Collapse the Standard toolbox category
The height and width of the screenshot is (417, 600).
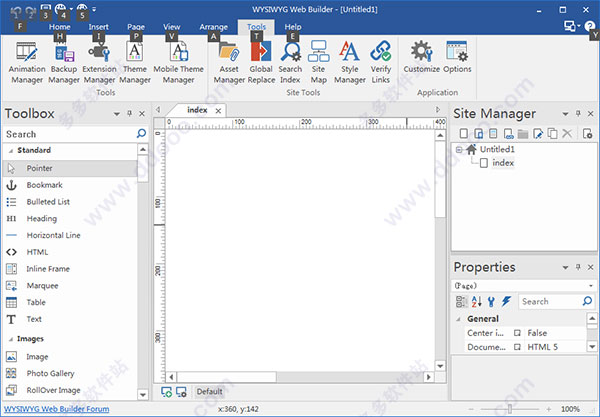pyautogui.click(x=11, y=151)
